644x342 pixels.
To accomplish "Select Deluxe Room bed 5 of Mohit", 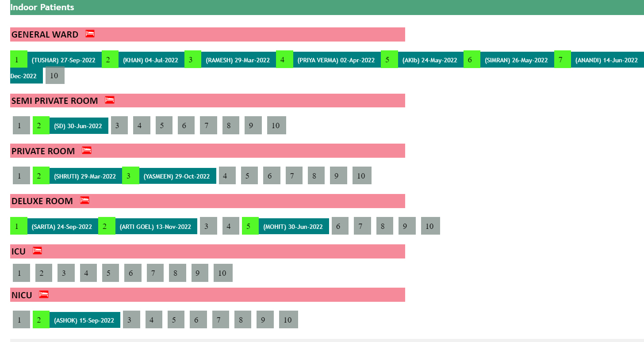I will click(x=250, y=226).
